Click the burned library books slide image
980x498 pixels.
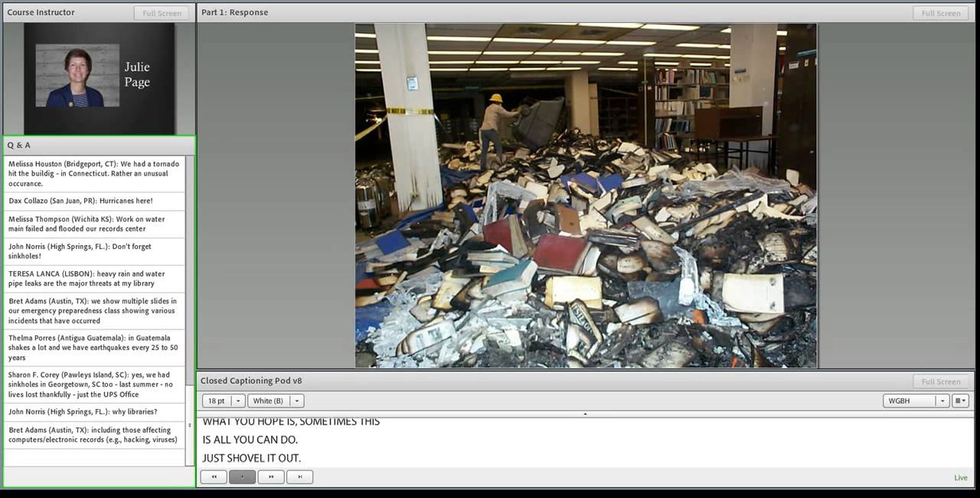(586, 195)
